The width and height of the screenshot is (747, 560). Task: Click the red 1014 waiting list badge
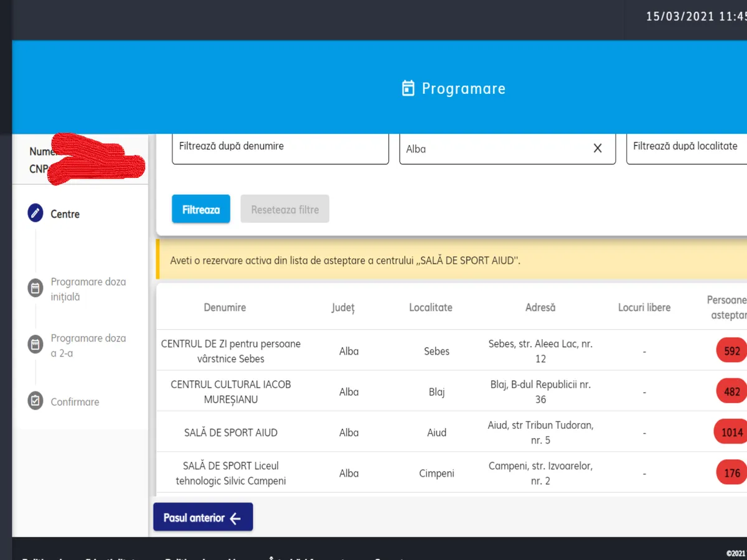[x=731, y=432]
